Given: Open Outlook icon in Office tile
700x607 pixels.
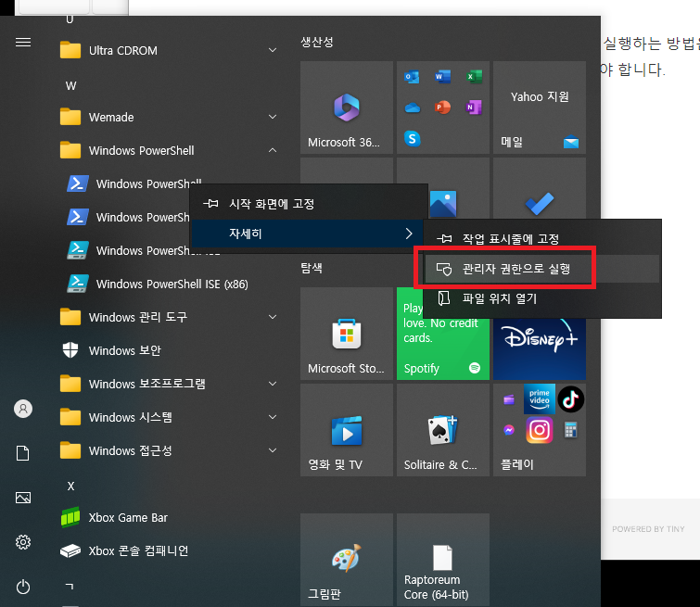Looking at the screenshot, I should coord(412,77).
